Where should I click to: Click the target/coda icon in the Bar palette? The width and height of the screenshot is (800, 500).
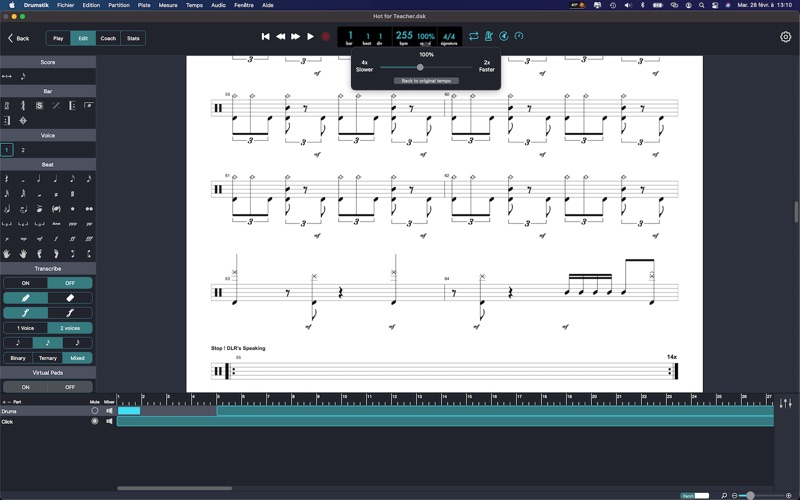[x=22, y=120]
